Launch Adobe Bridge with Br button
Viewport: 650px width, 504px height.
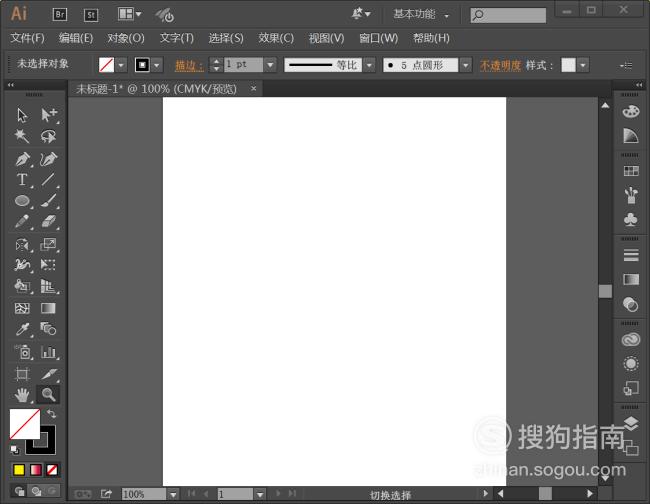pyautogui.click(x=60, y=15)
